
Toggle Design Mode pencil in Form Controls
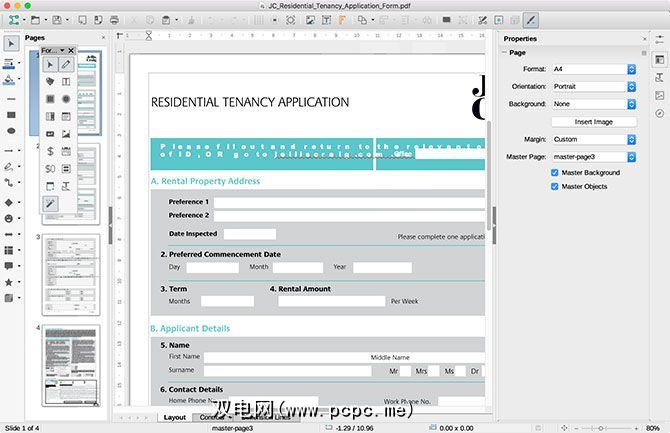tap(66, 64)
